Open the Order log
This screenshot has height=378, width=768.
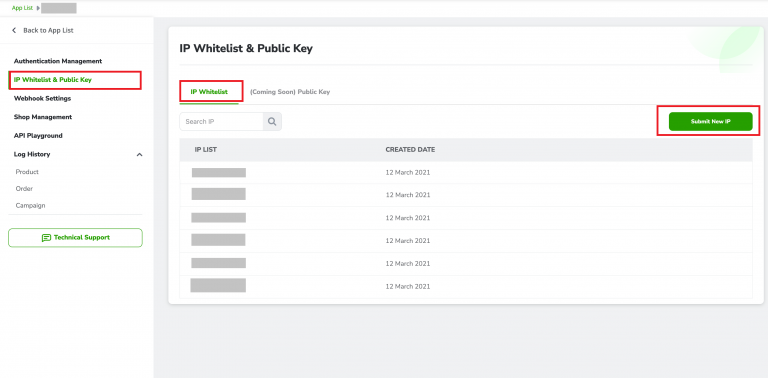[24, 189]
